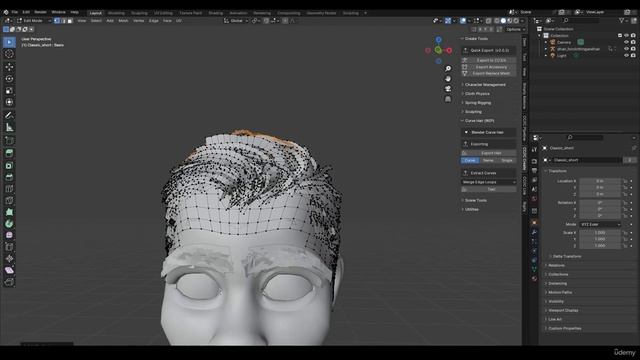The width and height of the screenshot is (640, 360).
Task: Switch to solid viewport shading
Action: (x=503, y=20)
